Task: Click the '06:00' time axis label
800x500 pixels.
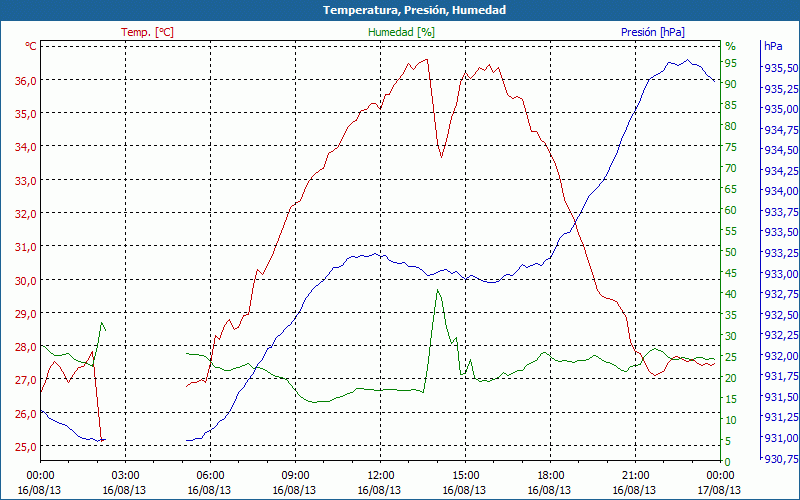Action: [x=210, y=476]
